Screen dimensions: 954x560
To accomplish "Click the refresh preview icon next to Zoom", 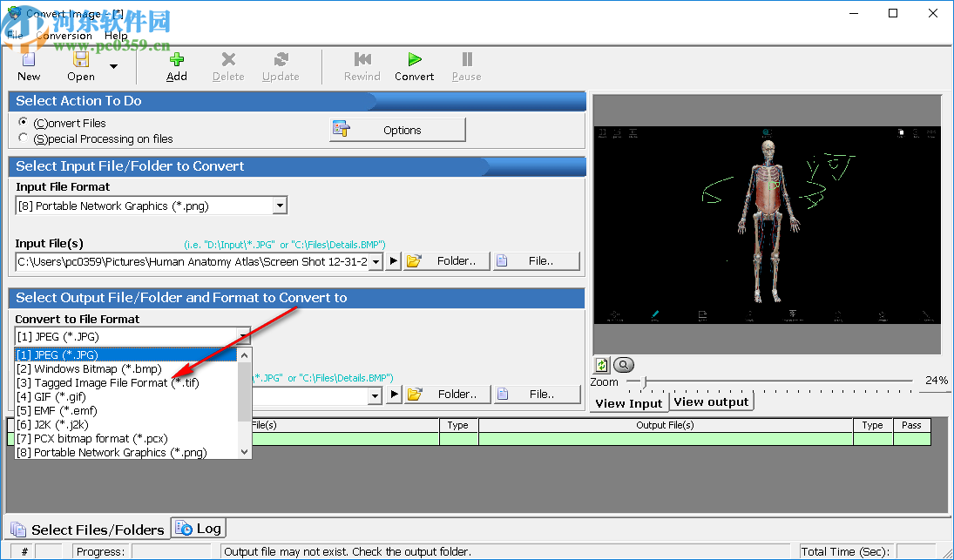I will click(x=601, y=364).
